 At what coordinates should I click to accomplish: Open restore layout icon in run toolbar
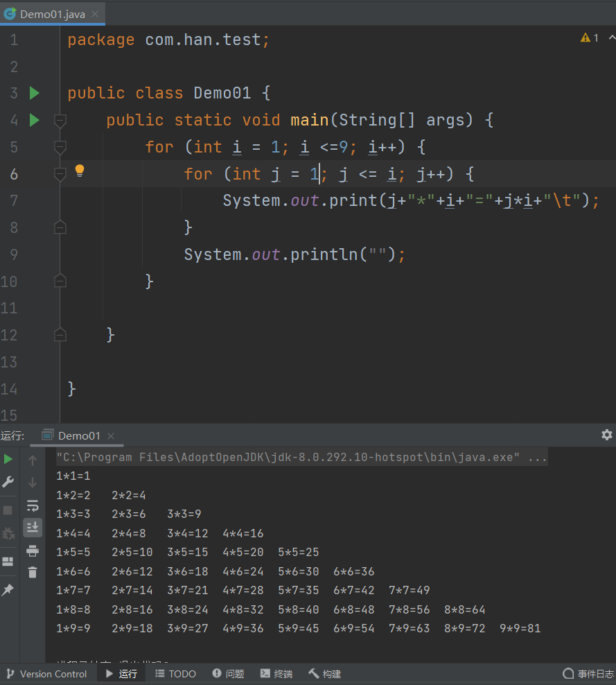pos(8,562)
